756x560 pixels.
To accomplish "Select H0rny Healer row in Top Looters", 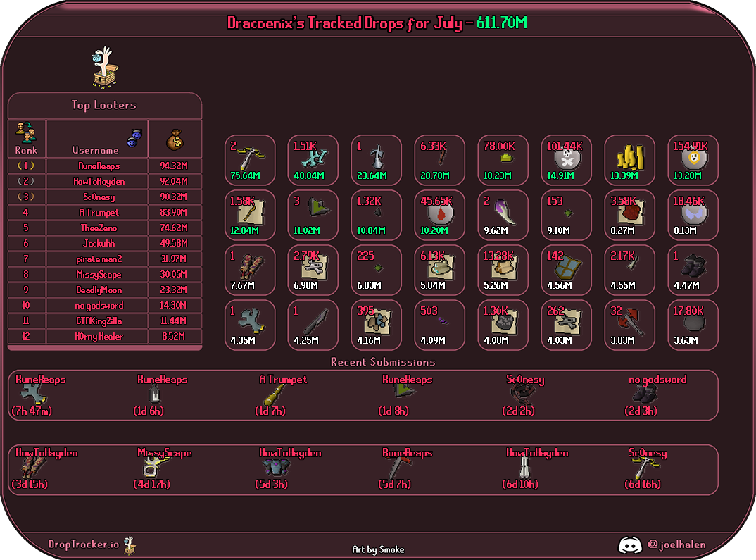I will point(105,336).
